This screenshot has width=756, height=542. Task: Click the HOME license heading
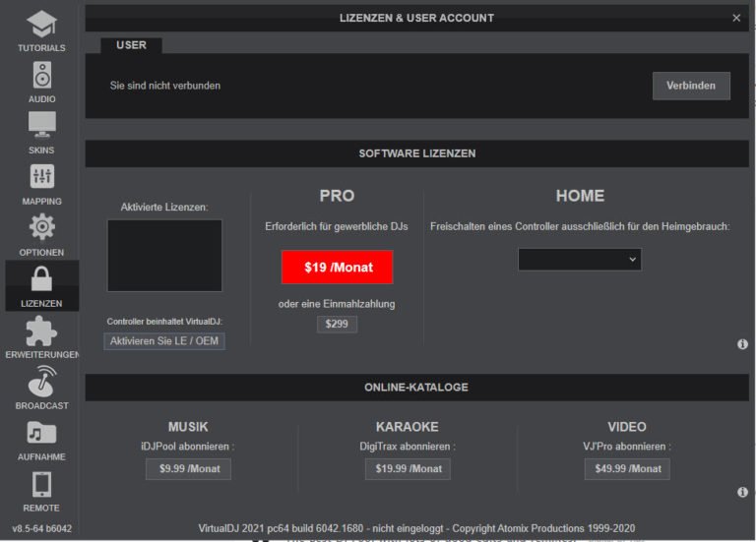580,196
